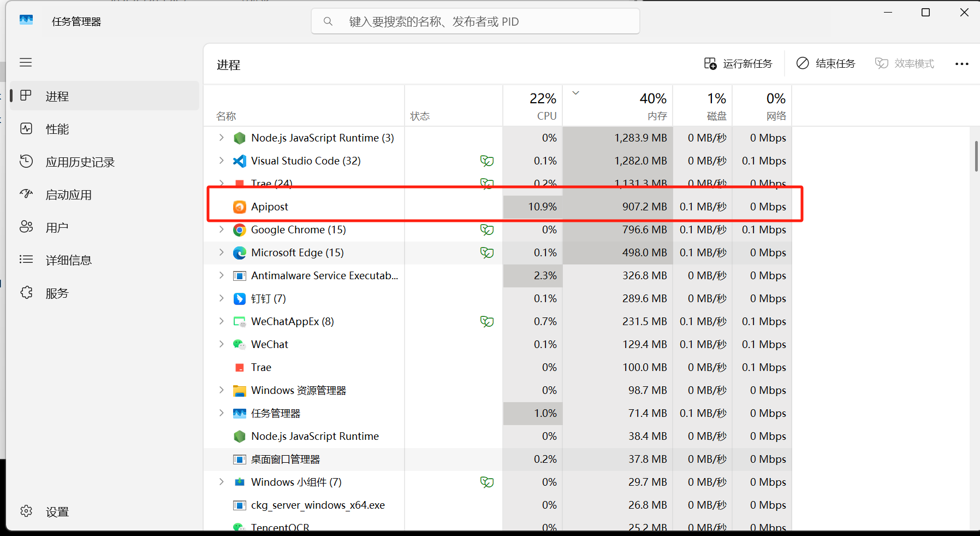Click efficiency leaf icon for Visual Studio Code
Image resolution: width=980 pixels, height=536 pixels.
487,161
